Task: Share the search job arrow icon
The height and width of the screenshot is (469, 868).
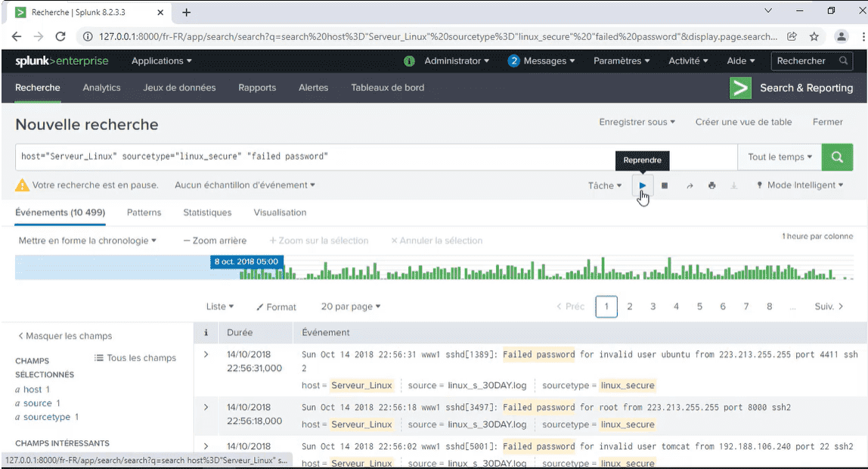Action: 690,185
